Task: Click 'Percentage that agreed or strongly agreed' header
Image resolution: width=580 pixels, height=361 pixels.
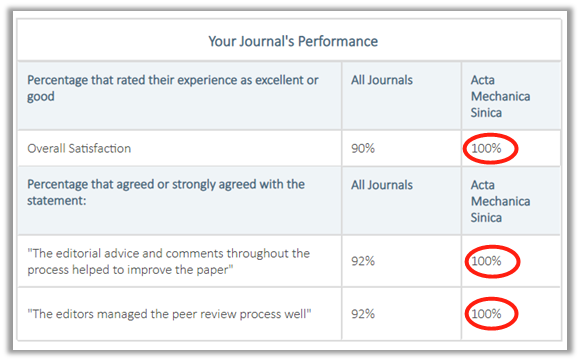Action: click(x=166, y=192)
